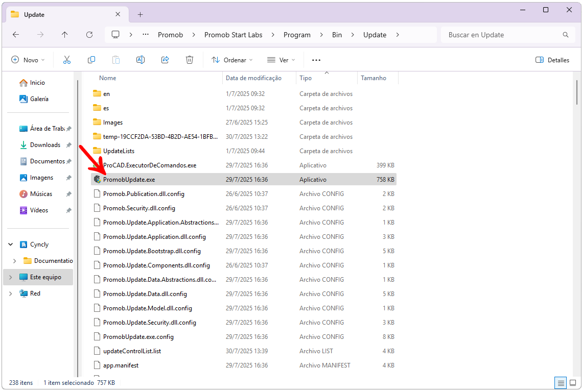Viewport: 582px width, 392px height.
Task: Sort by Data de modificação column
Action: [x=253, y=78]
